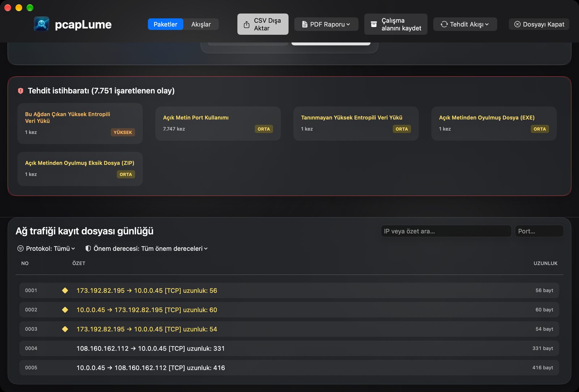Click the protocol filter lines icon

pyautogui.click(x=21, y=249)
